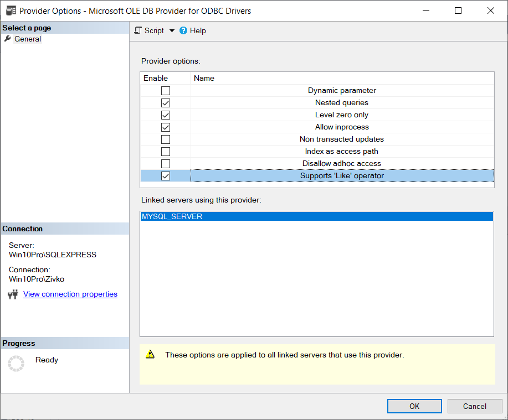Minimize the Provider Options window
The width and height of the screenshot is (508, 420).
pyautogui.click(x=426, y=11)
